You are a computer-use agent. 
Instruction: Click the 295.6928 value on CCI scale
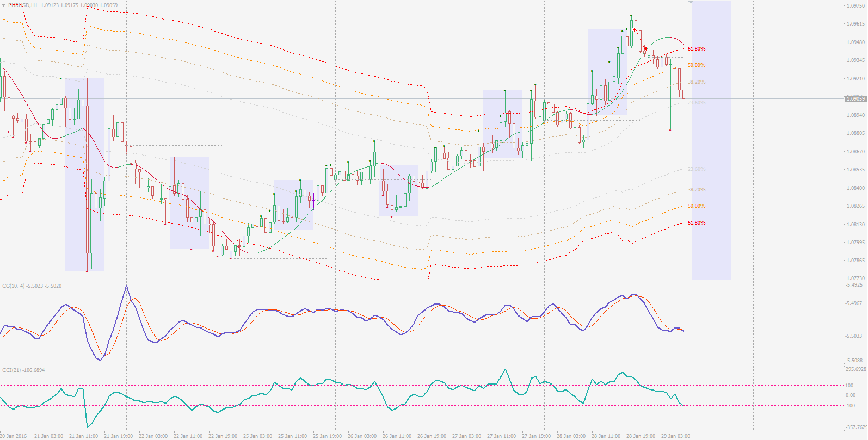[x=856, y=369]
